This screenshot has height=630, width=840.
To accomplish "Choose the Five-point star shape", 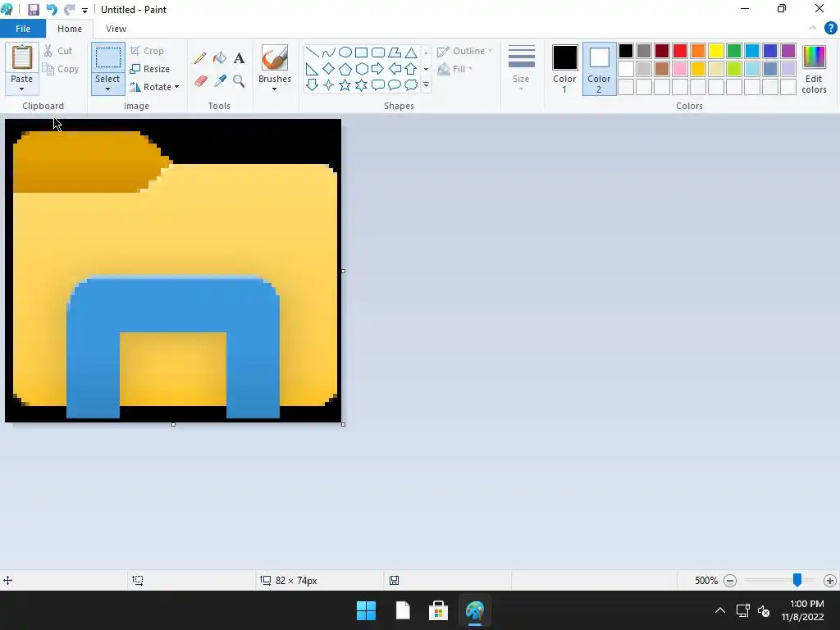I will coord(345,84).
